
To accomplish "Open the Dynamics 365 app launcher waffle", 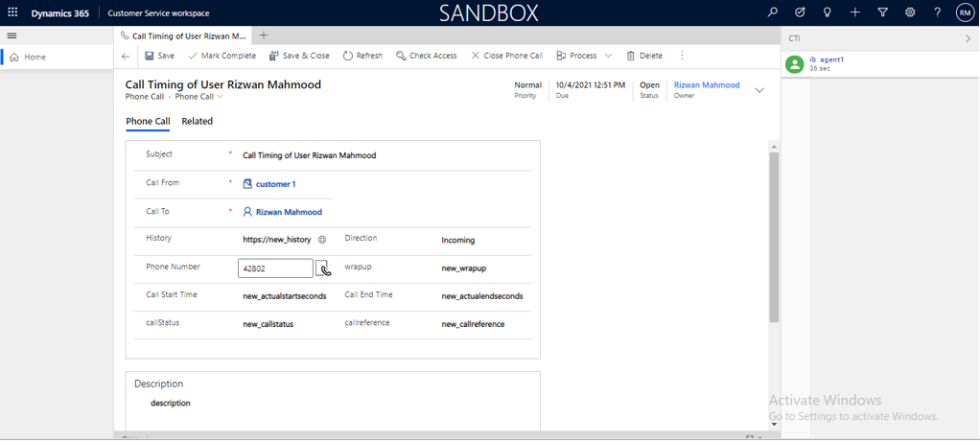I will point(12,12).
